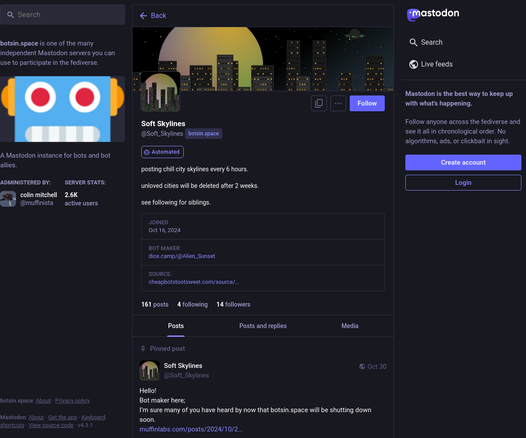Click the Create account button
This screenshot has height=438, width=526.
463,162
